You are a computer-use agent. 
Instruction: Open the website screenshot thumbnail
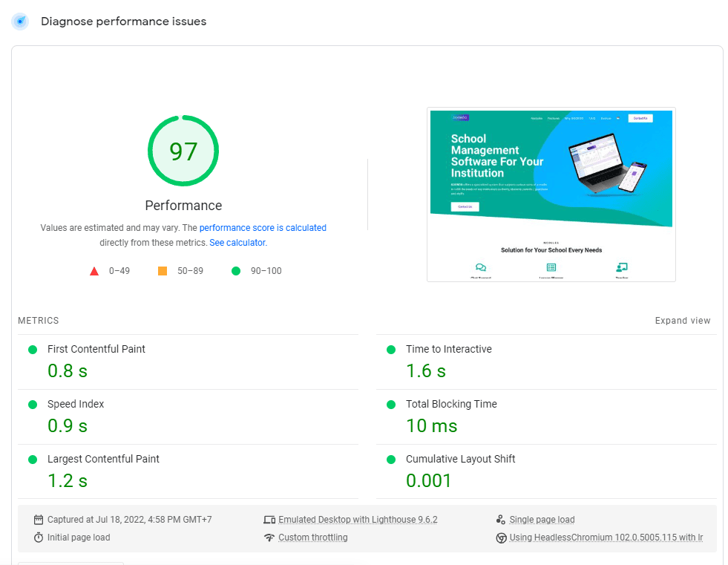[x=551, y=195]
